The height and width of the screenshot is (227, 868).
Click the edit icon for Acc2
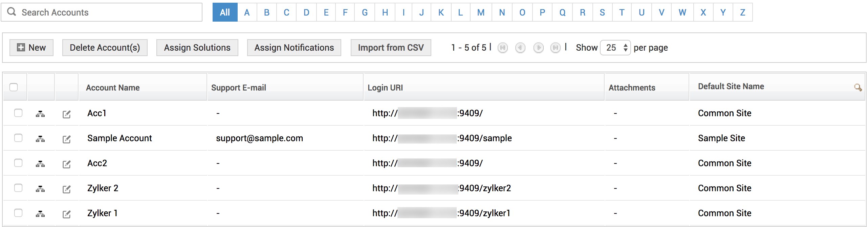[x=67, y=164]
